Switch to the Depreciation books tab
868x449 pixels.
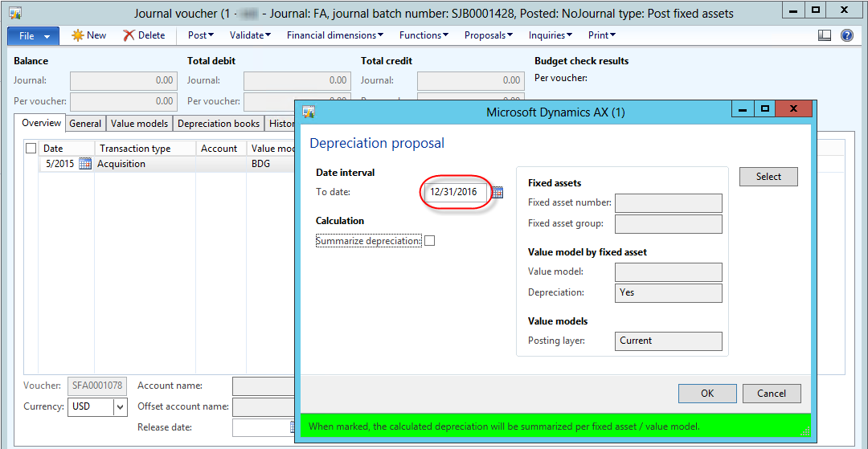coord(219,124)
